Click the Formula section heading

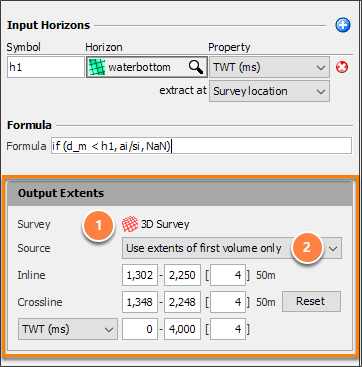click(x=29, y=125)
